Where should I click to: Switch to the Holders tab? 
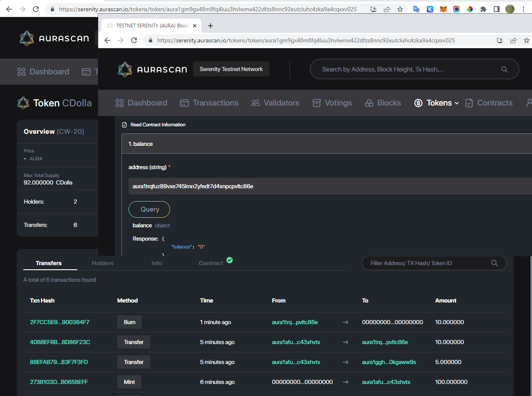pos(103,263)
